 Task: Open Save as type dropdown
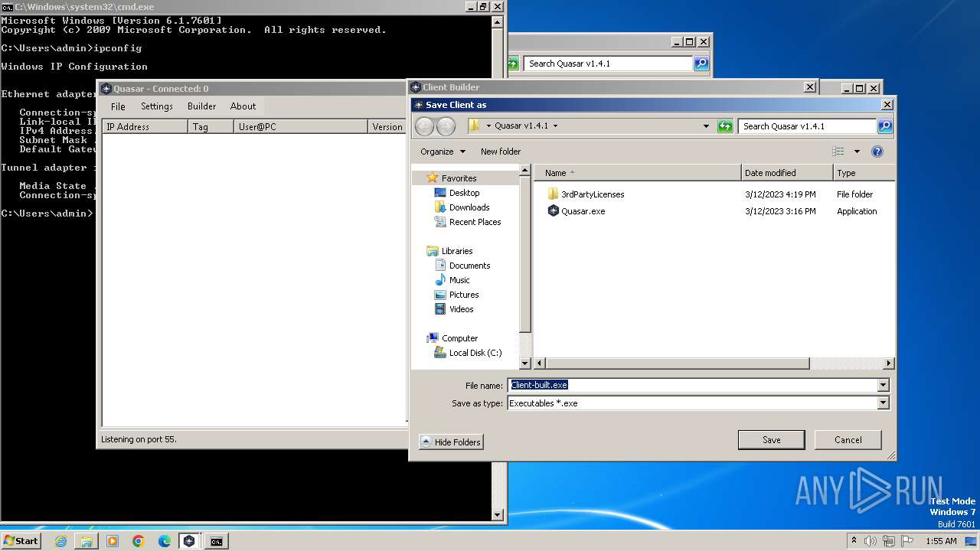[883, 403]
